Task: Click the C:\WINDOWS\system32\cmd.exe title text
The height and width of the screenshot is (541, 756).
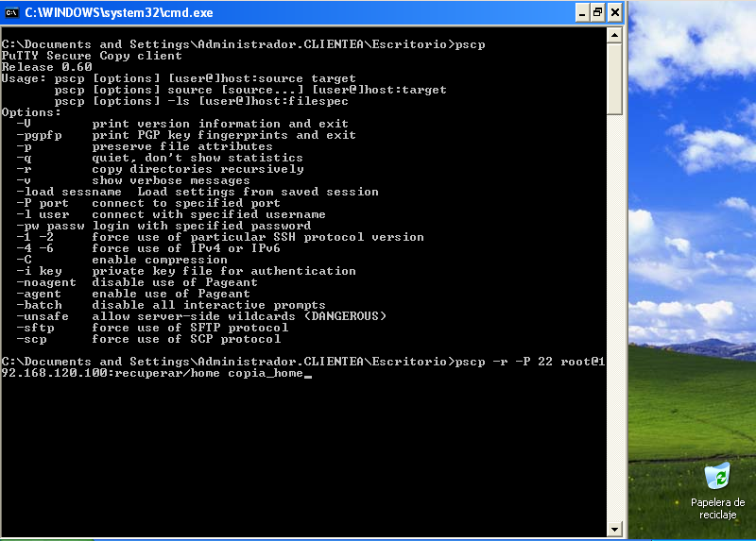Action: coord(119,12)
